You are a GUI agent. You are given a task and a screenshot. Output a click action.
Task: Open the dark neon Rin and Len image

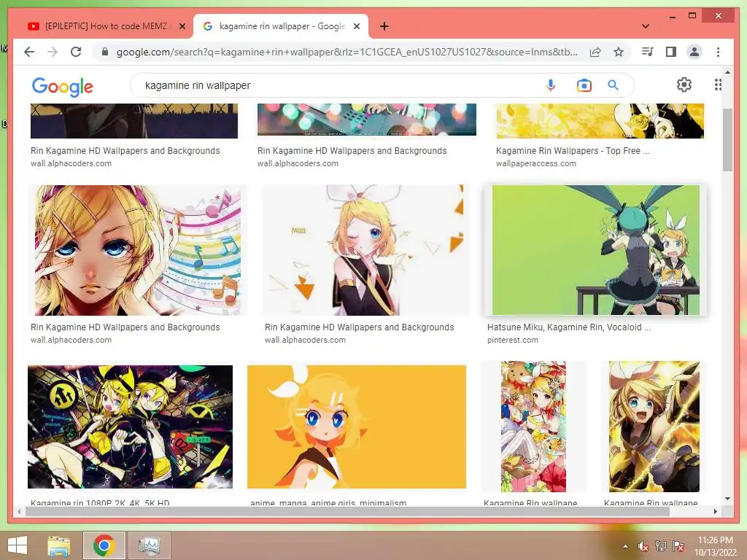pyautogui.click(x=130, y=427)
